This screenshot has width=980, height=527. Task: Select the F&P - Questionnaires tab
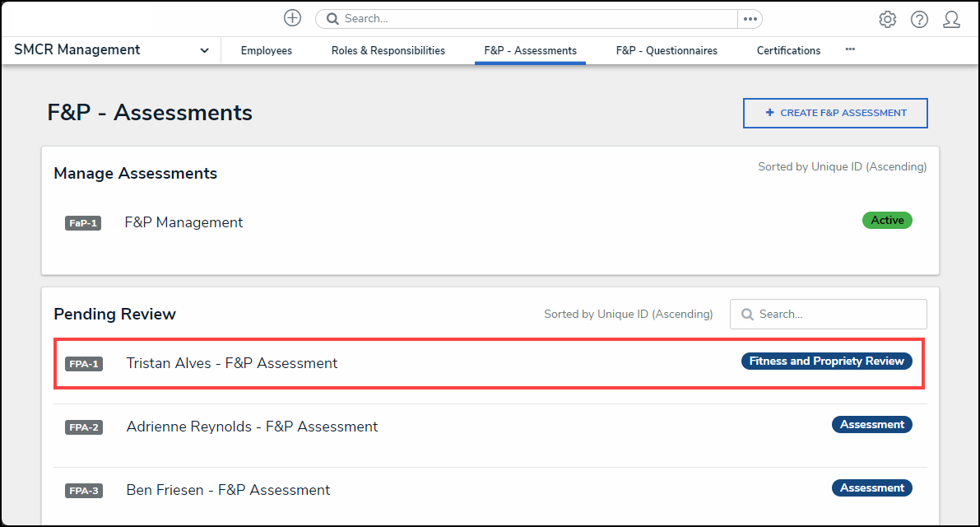[666, 50]
